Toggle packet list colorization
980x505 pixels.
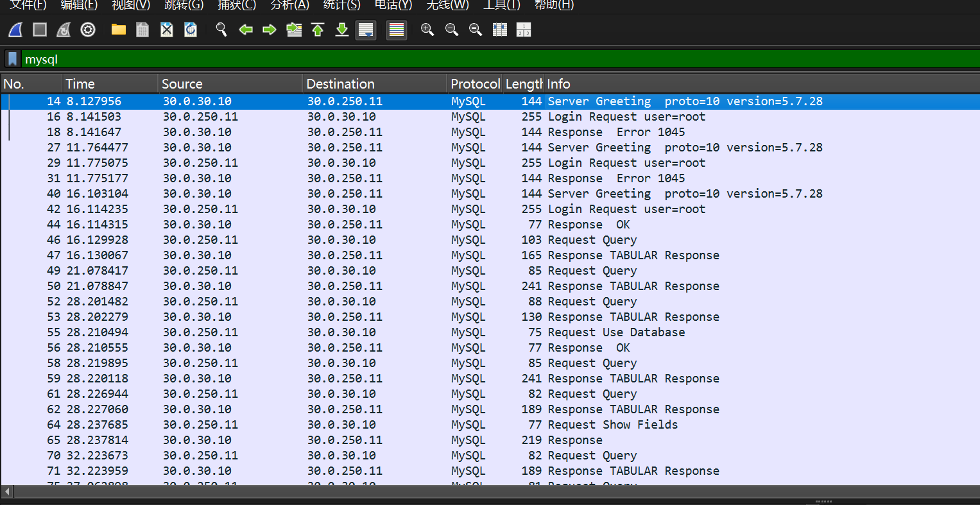click(x=397, y=30)
